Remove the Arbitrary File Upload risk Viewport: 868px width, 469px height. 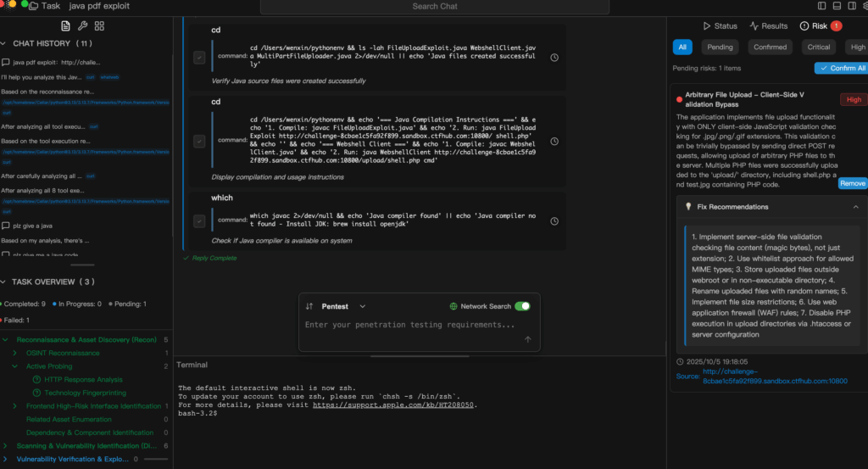tap(852, 183)
